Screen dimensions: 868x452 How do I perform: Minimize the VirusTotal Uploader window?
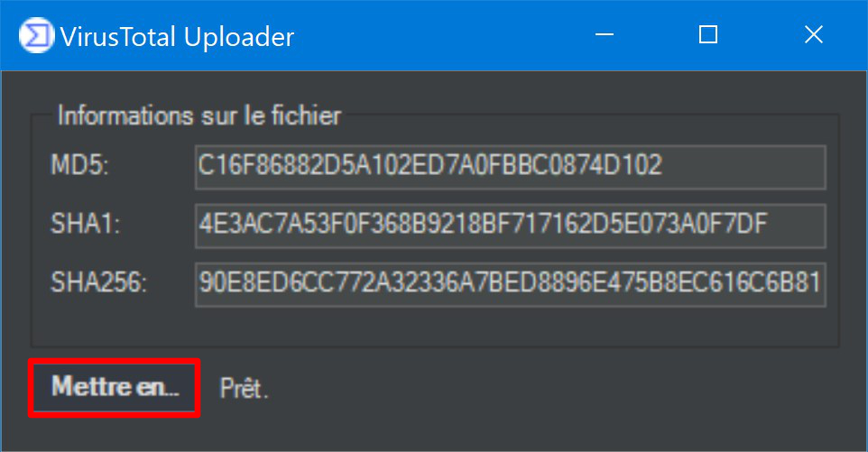click(604, 35)
